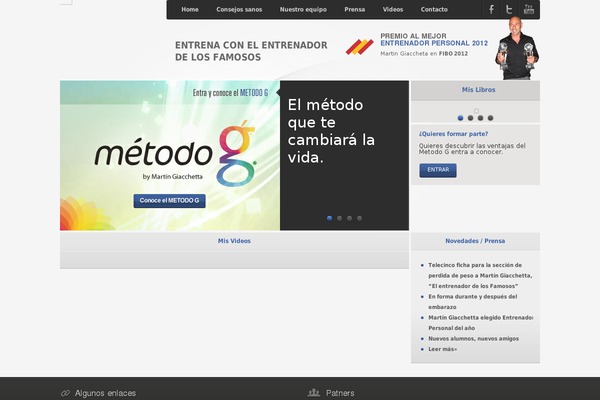Open the Nuestro equipo menu item

tap(303, 10)
